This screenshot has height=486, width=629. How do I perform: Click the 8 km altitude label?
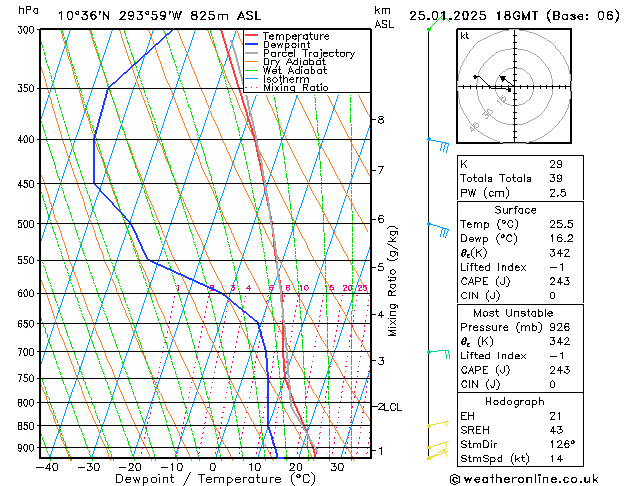point(380,119)
